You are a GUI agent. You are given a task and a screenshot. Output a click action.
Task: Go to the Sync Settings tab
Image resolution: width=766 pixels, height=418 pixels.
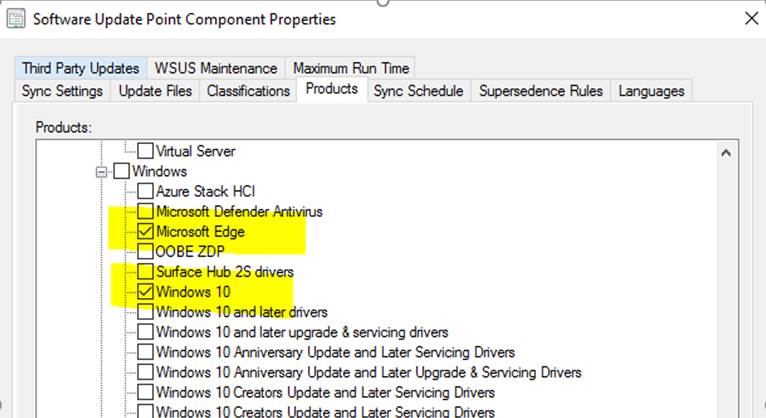pos(64,91)
